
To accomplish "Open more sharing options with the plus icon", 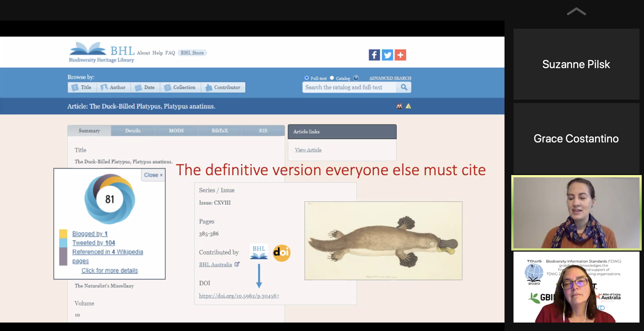I will click(400, 55).
